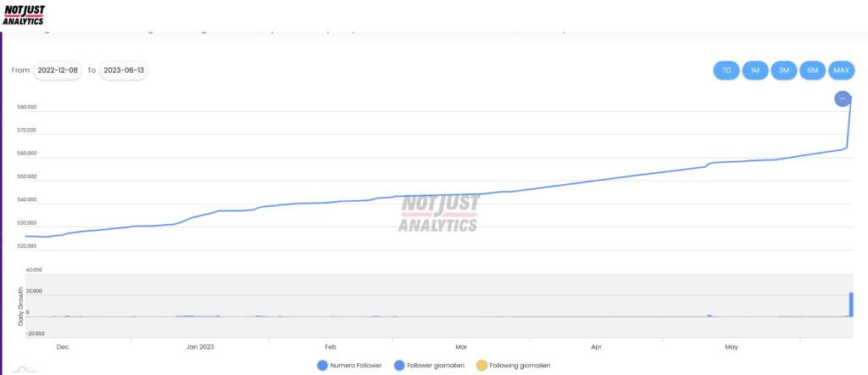
Task: Select the 7D time range
Action: 726,70
